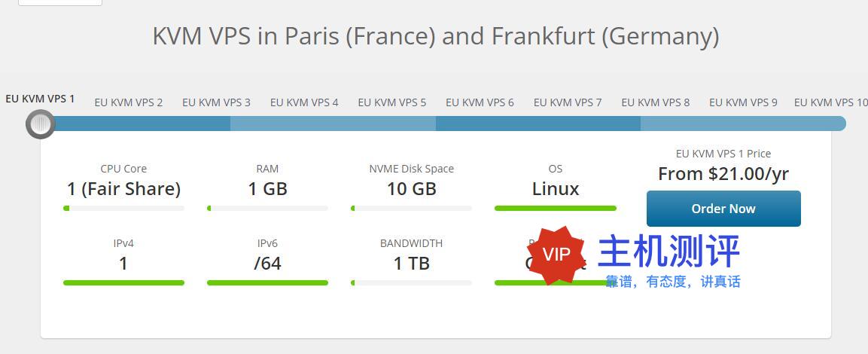Select the EU KVM VPS 10 plan label
The height and width of the screenshot is (354, 868).
tap(831, 102)
